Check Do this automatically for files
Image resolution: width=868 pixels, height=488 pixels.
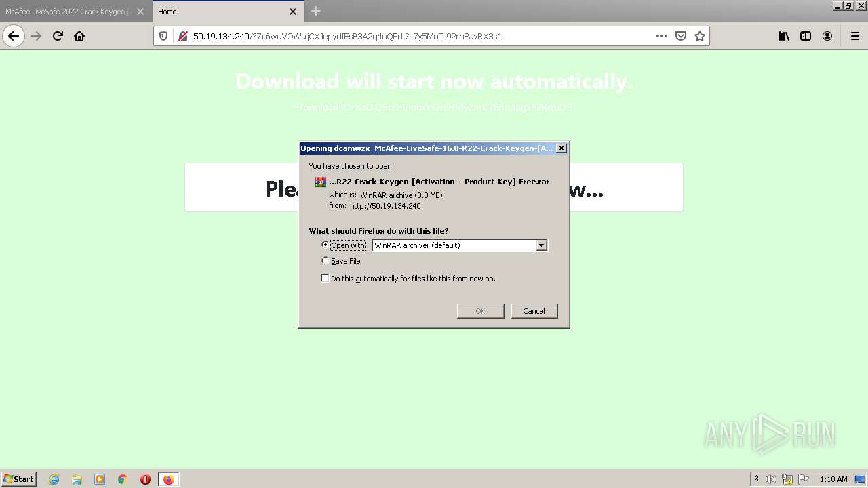pos(325,278)
